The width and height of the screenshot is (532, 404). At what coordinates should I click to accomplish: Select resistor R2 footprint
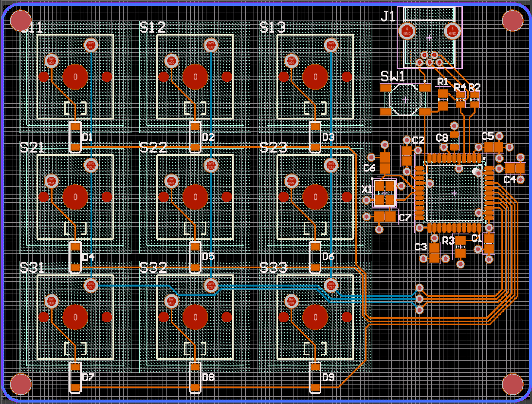(x=474, y=99)
